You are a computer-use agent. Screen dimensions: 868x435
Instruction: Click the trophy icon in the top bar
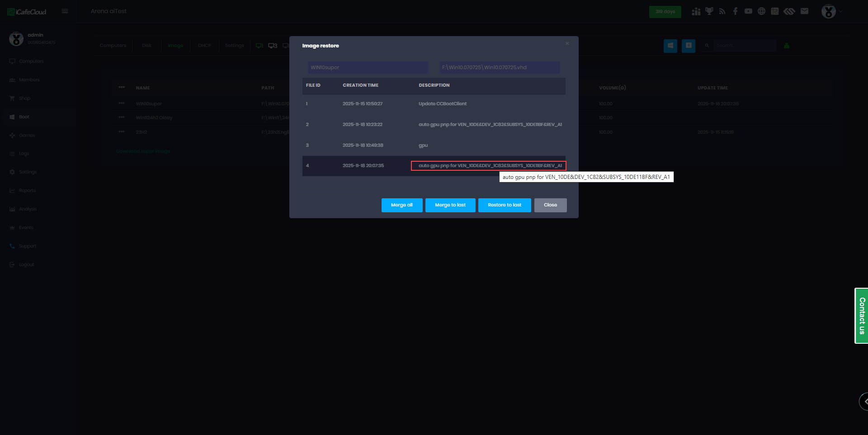709,11
